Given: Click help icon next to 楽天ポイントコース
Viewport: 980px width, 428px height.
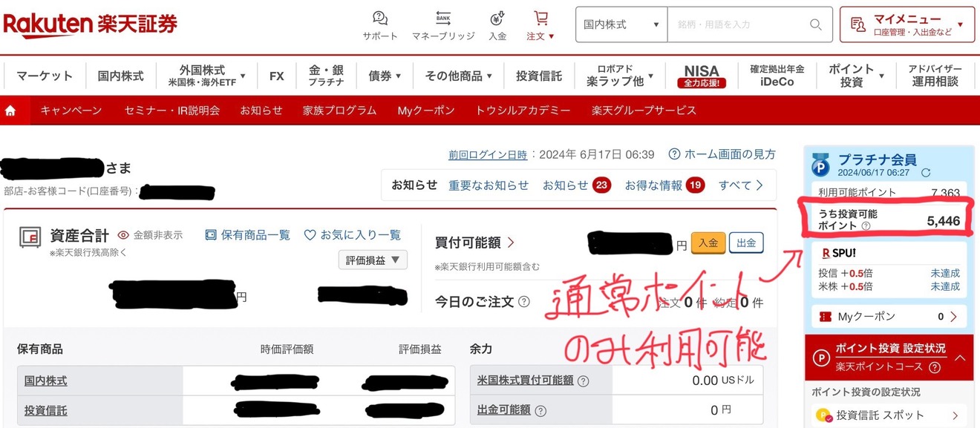Looking at the screenshot, I should pyautogui.click(x=934, y=367).
